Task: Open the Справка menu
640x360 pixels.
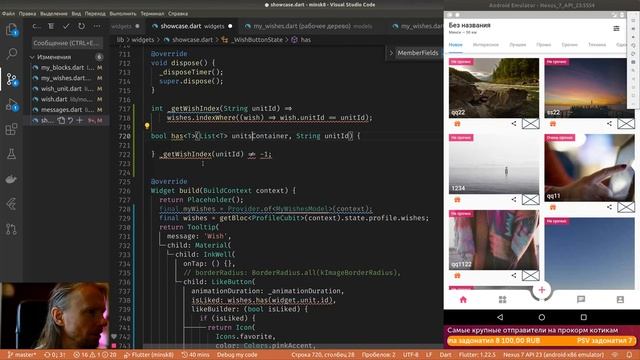Action: (x=178, y=13)
